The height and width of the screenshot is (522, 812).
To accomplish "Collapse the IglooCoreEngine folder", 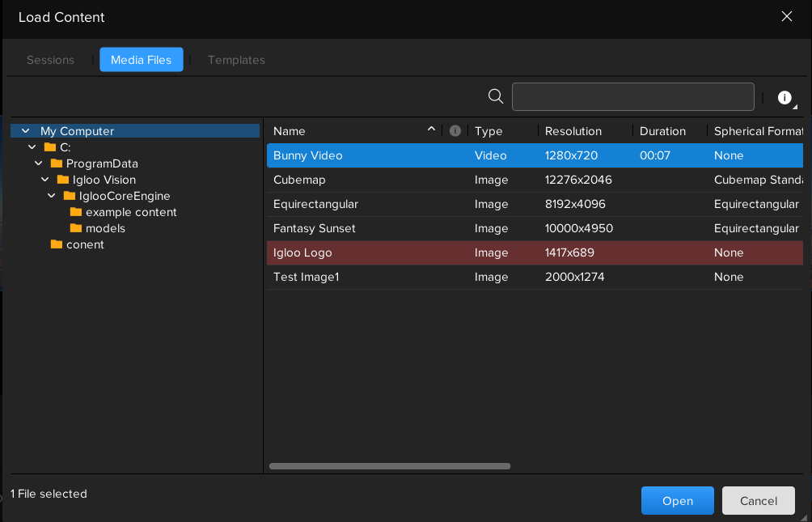I will point(52,196).
